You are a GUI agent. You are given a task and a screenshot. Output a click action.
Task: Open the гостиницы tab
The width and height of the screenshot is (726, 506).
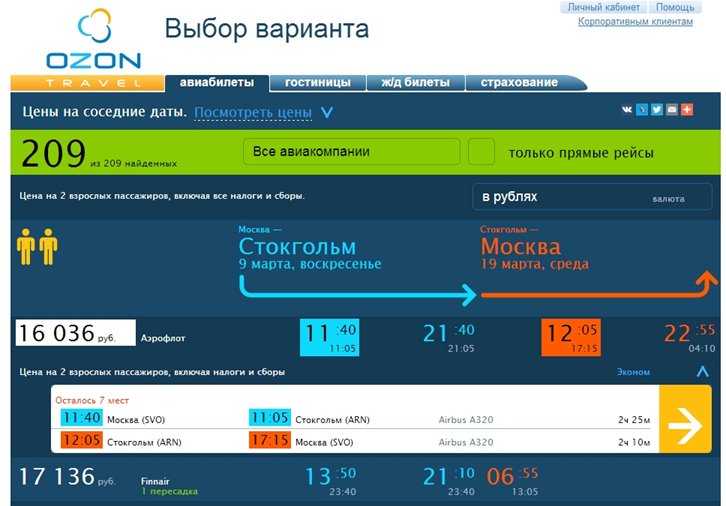pos(318,83)
